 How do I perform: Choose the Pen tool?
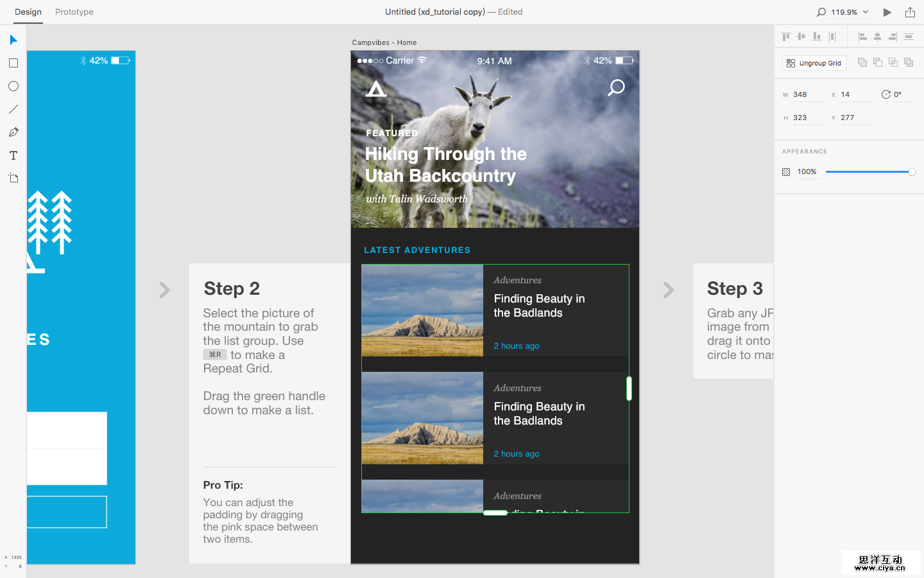pyautogui.click(x=13, y=132)
